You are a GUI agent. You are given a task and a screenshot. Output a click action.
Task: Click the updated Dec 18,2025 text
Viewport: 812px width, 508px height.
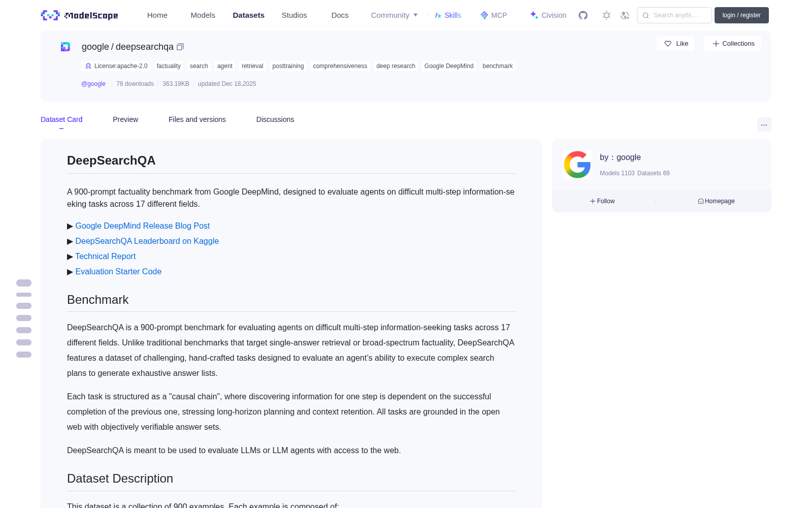(x=227, y=84)
